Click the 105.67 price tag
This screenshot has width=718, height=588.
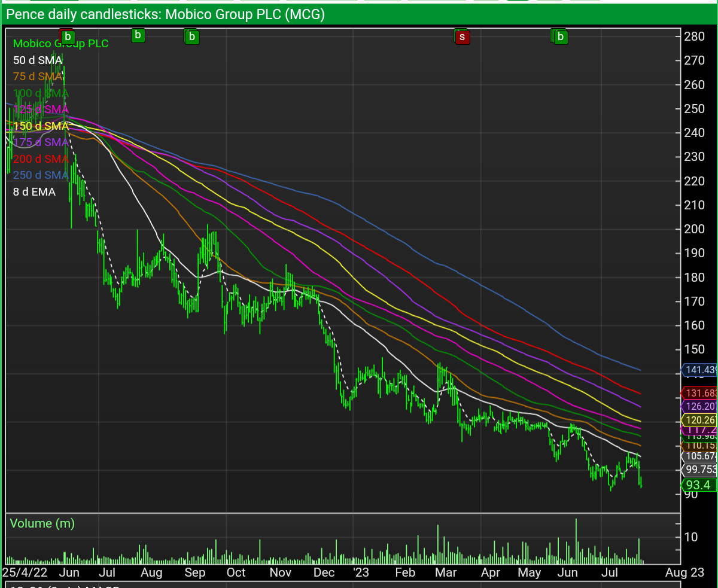click(699, 456)
